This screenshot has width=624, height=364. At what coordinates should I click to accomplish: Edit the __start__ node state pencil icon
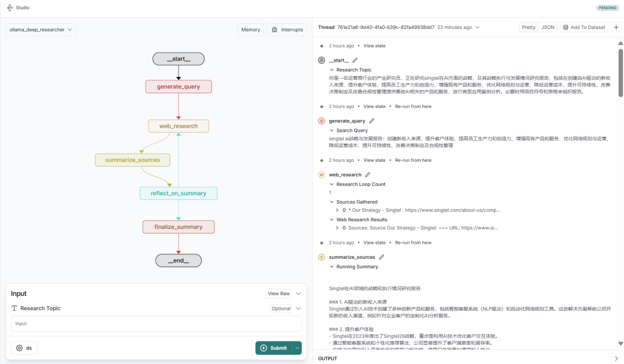[355, 60]
